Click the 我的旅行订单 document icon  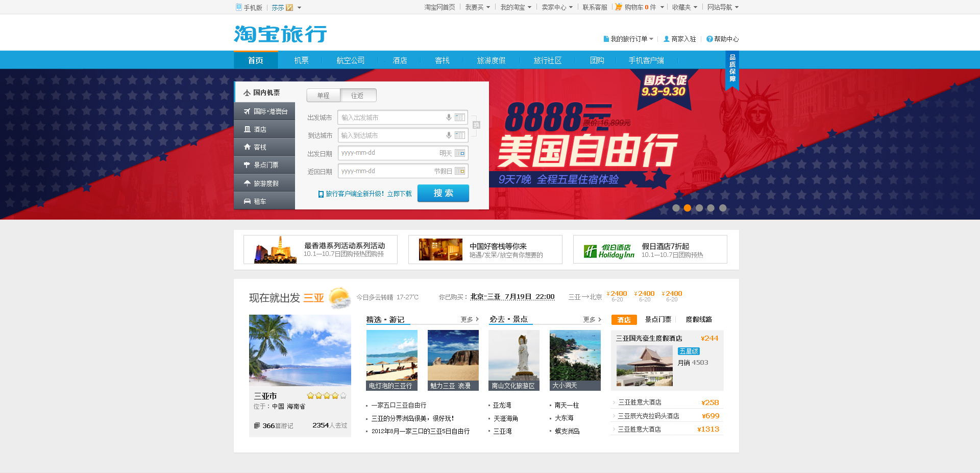coord(606,39)
